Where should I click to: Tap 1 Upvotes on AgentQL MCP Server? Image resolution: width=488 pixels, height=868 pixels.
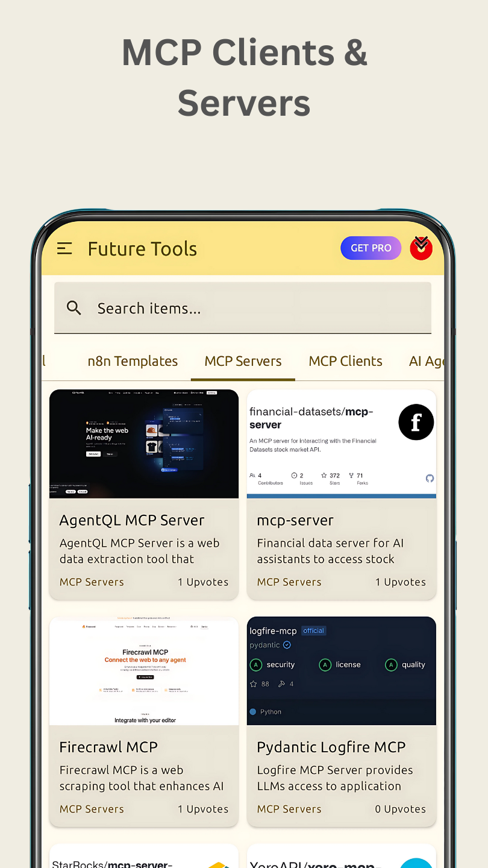point(203,582)
